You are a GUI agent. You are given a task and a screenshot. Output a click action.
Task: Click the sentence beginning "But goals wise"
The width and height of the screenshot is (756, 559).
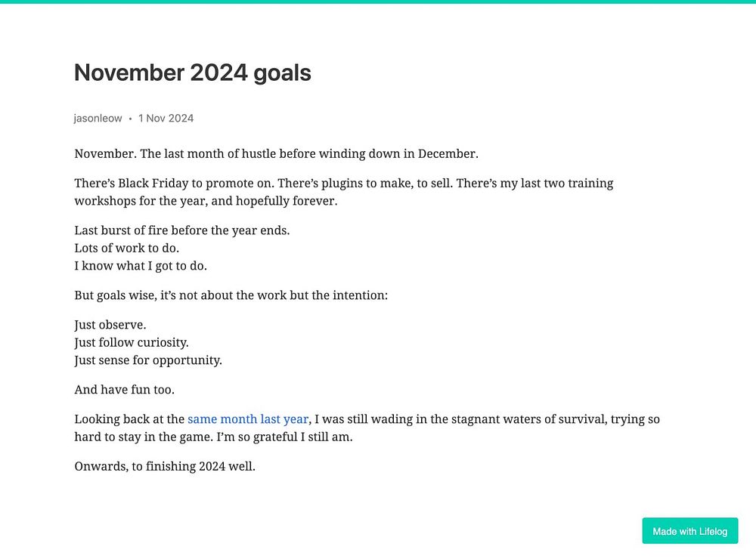231,295
